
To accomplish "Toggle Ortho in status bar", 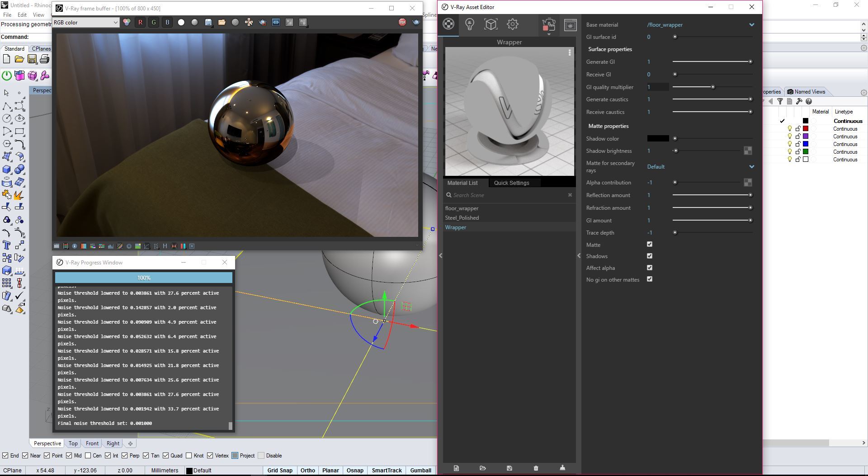I will (x=308, y=471).
